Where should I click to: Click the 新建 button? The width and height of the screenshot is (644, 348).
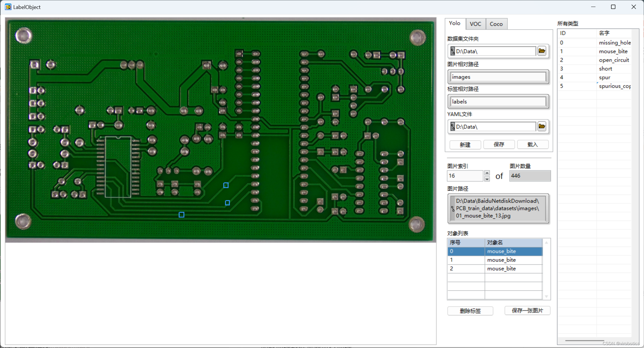coord(465,145)
